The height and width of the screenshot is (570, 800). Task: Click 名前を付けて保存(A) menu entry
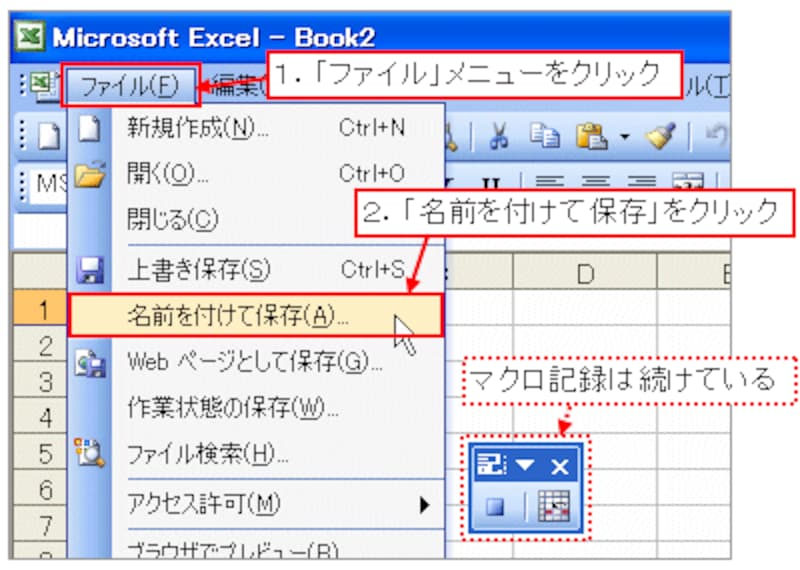pos(255,315)
